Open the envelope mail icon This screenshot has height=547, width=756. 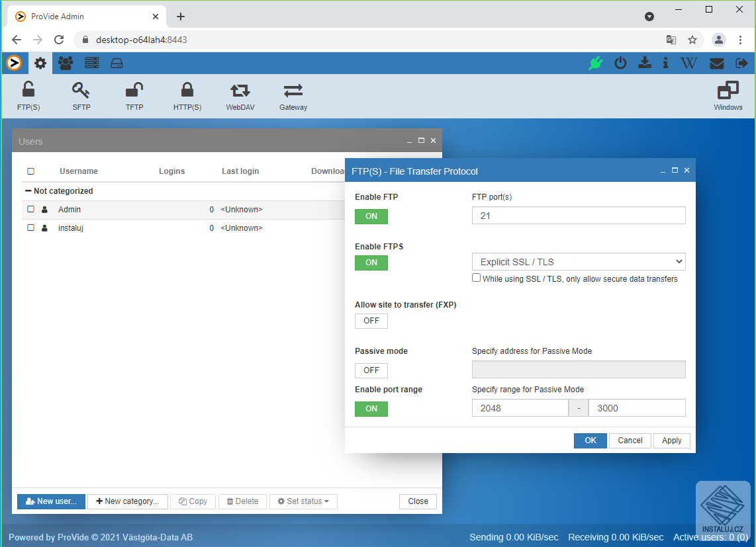pyautogui.click(x=716, y=63)
